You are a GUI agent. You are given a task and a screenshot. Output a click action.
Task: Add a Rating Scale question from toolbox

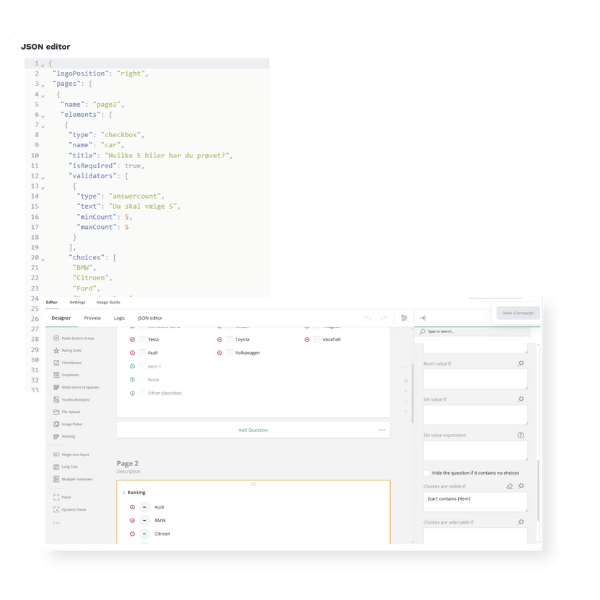point(67,351)
